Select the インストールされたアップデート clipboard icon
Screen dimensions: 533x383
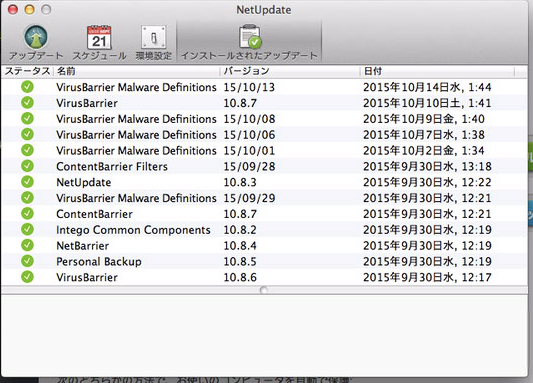coord(250,37)
